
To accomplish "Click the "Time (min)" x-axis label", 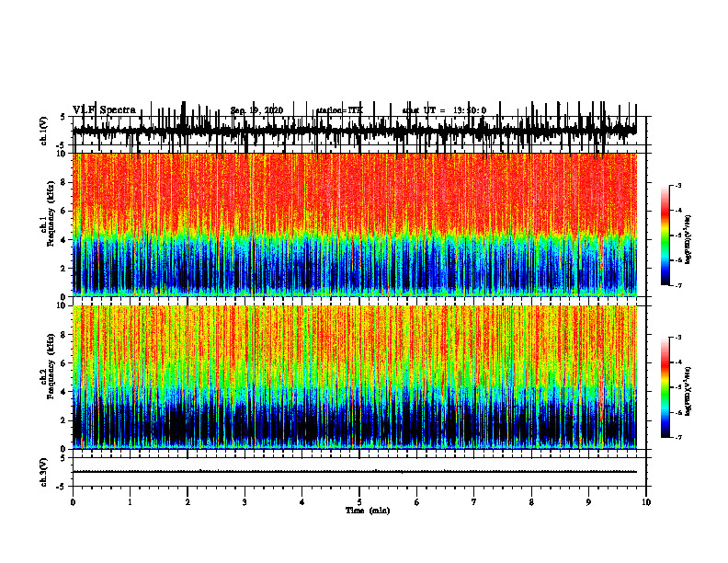I will point(368,511).
